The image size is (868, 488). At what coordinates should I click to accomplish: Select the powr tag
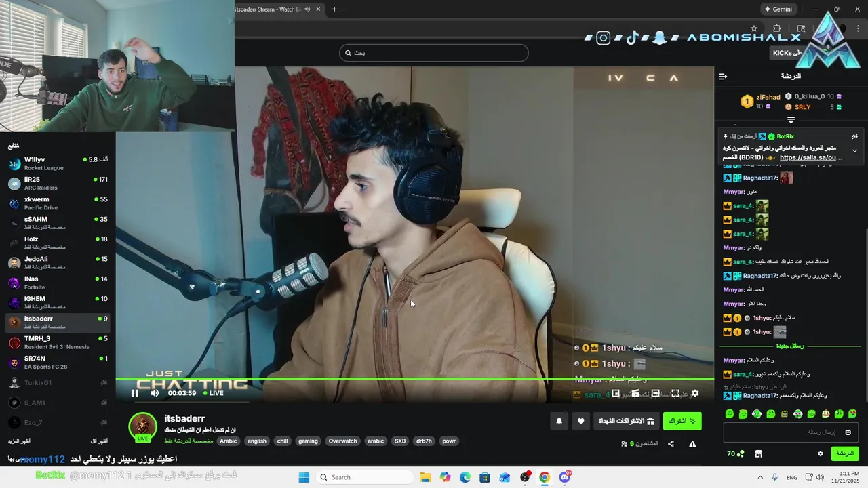[449, 441]
